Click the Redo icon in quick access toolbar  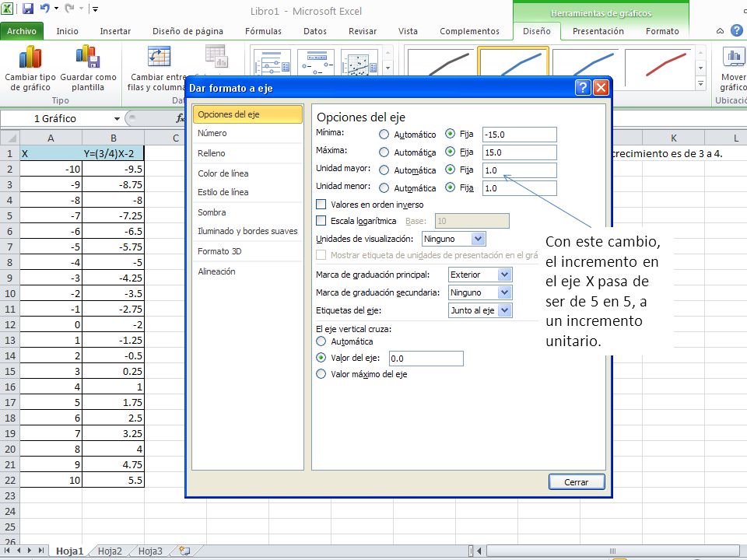point(69,8)
